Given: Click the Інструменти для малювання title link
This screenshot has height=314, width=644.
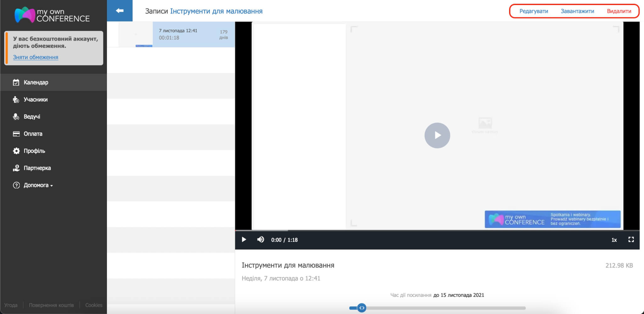Looking at the screenshot, I should tap(216, 11).
